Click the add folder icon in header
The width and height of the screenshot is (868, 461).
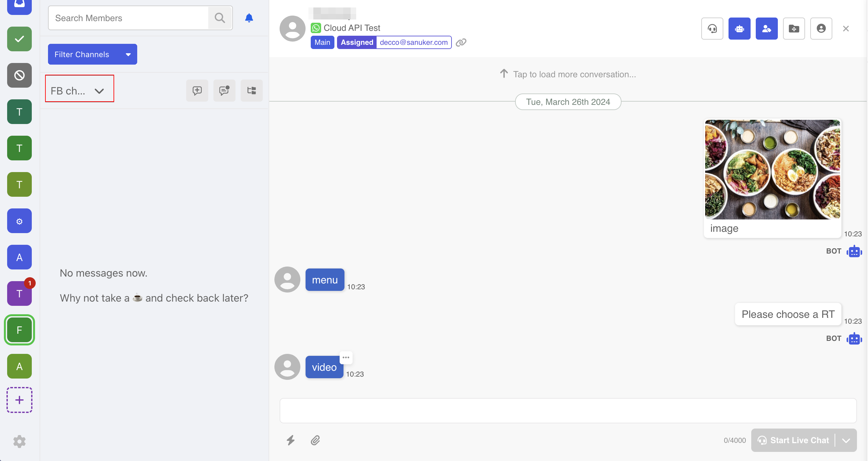pyautogui.click(x=793, y=29)
